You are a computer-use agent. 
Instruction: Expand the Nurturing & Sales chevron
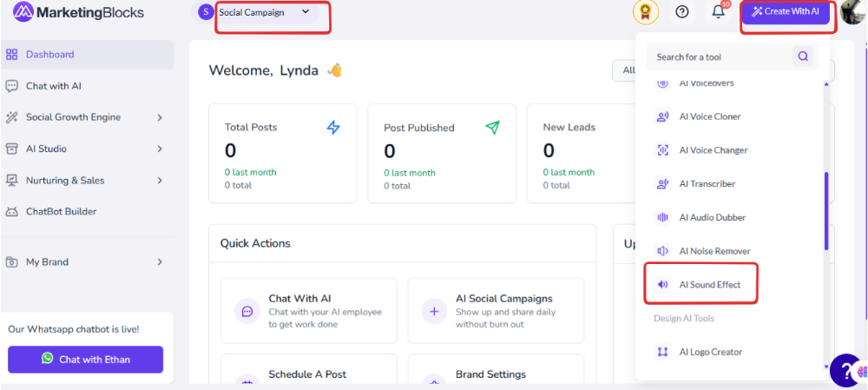point(160,180)
